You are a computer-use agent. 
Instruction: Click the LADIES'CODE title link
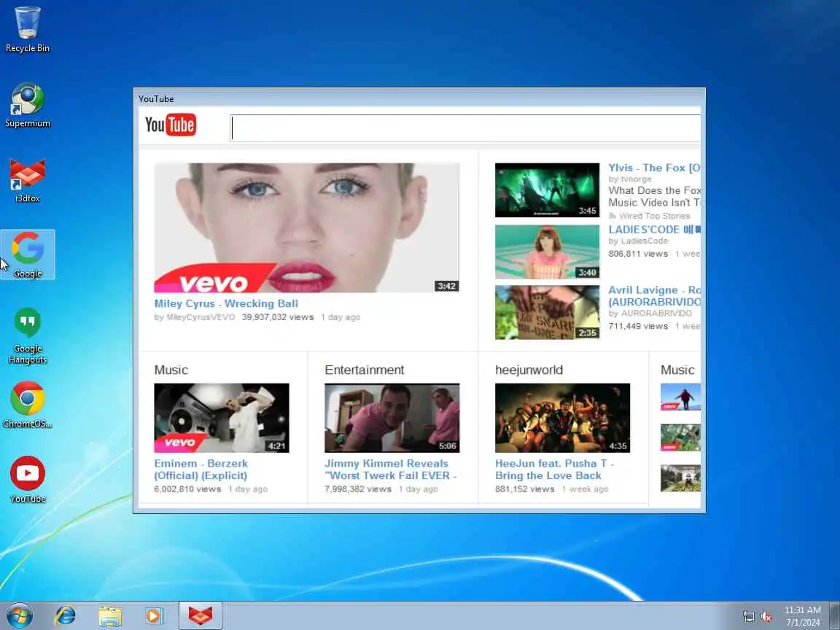click(654, 230)
